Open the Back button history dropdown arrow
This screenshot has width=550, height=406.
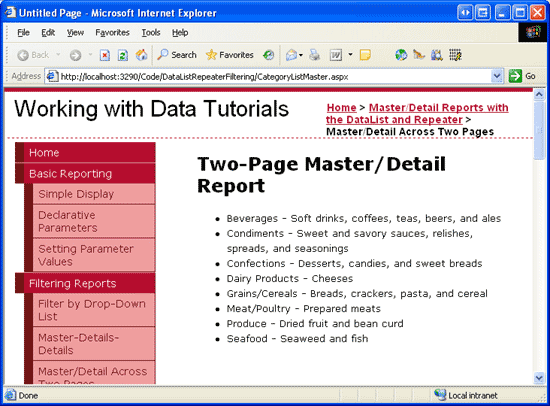[58, 55]
